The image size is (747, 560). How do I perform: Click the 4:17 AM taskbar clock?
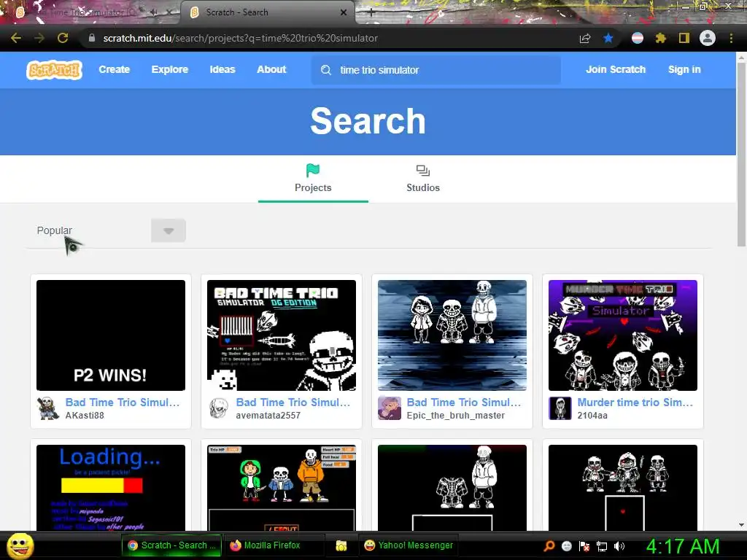point(682,546)
